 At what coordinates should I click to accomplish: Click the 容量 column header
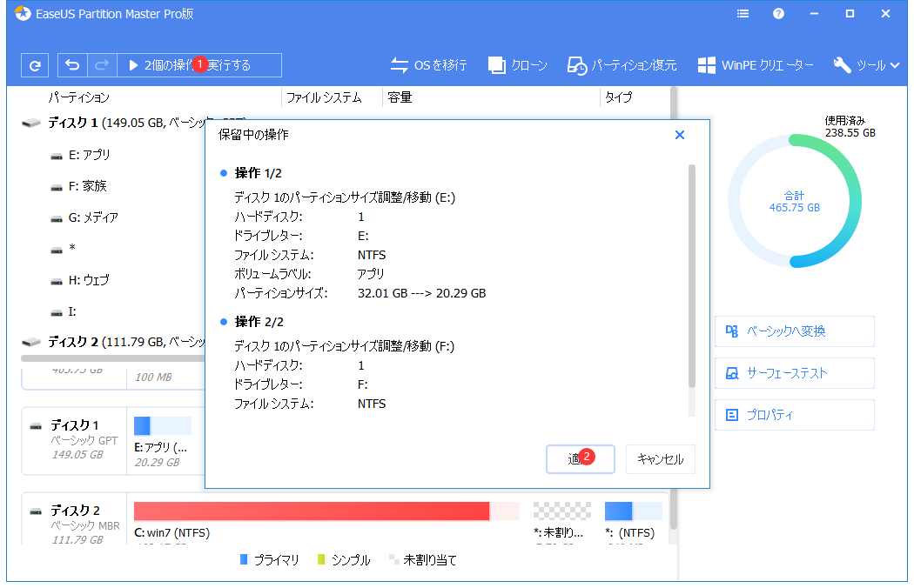pos(400,97)
